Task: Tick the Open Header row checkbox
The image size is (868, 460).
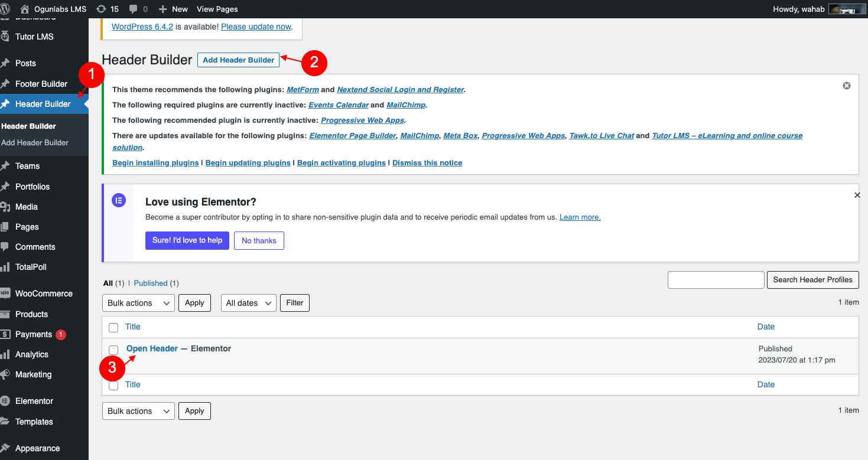Action: coord(113,350)
